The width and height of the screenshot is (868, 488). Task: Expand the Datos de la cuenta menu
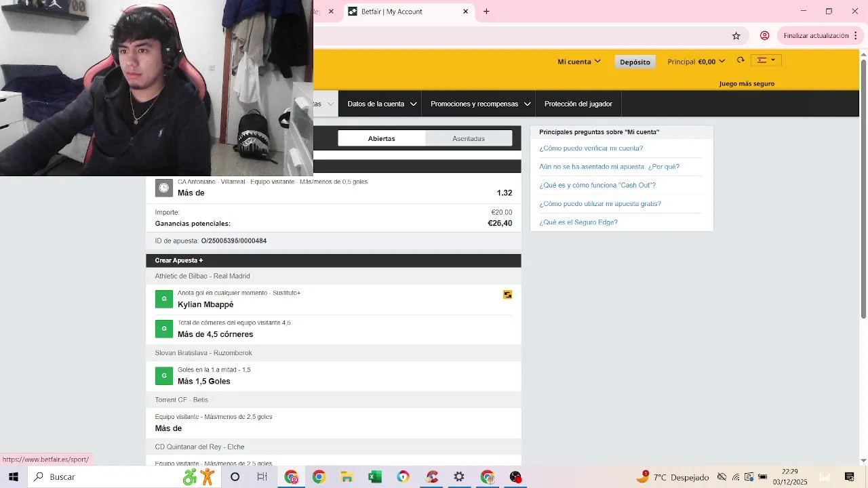(382, 104)
